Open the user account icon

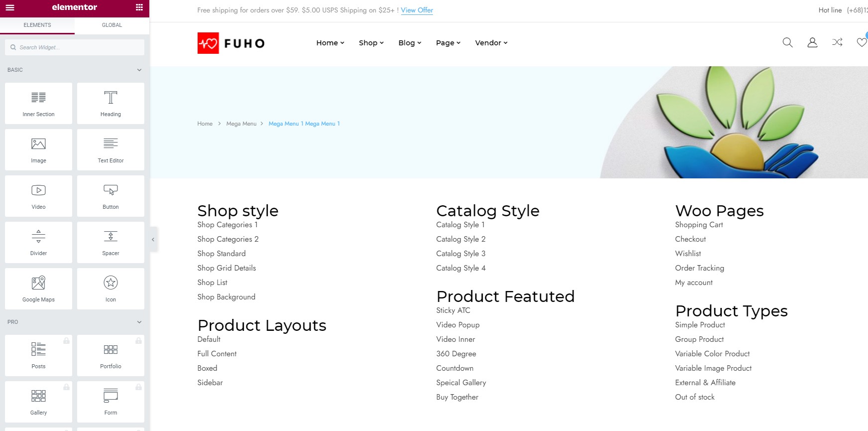pyautogui.click(x=812, y=42)
